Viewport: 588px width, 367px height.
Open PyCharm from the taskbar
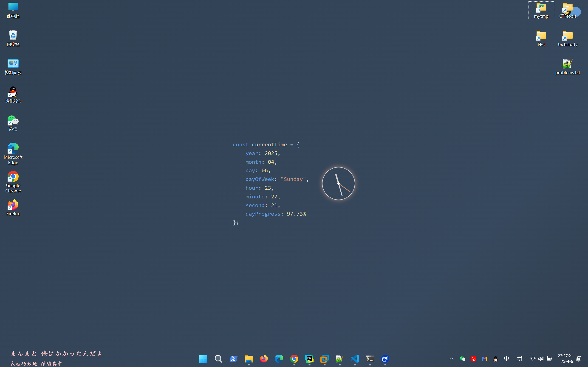tap(309, 359)
